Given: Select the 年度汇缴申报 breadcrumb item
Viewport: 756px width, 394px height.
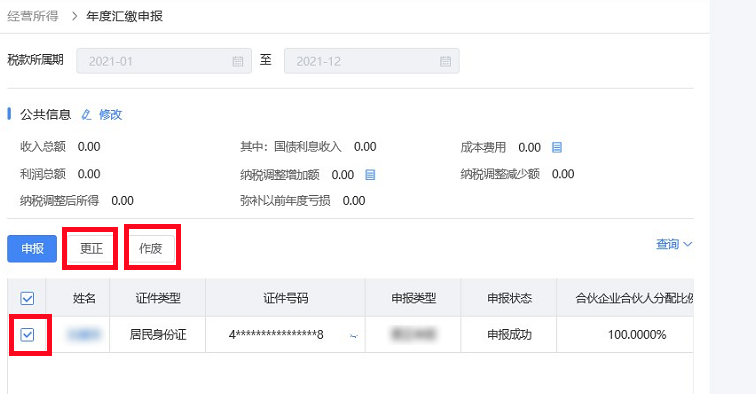Looking at the screenshot, I should (x=124, y=16).
